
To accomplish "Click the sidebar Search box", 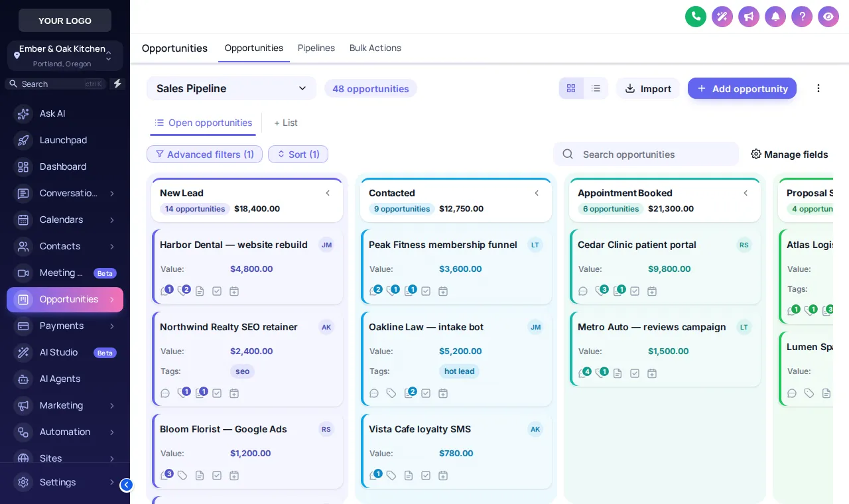I will [x=56, y=84].
